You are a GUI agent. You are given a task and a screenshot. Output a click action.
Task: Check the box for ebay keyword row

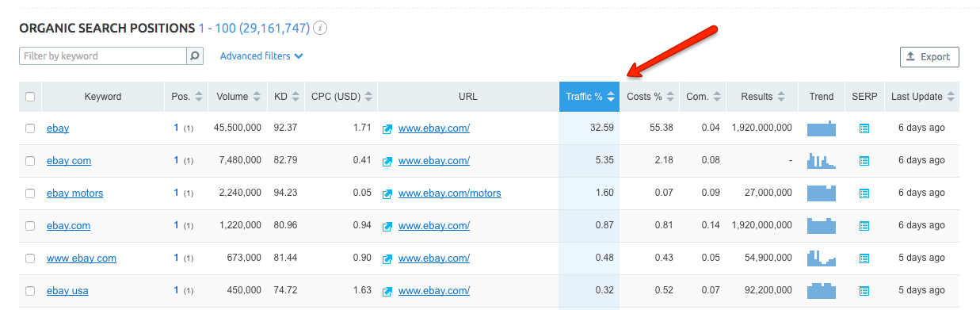click(x=30, y=128)
